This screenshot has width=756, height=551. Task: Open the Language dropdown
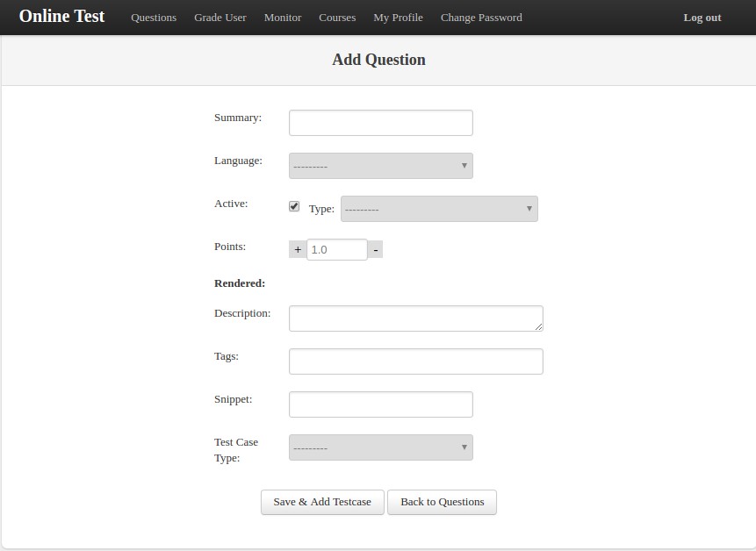381,166
